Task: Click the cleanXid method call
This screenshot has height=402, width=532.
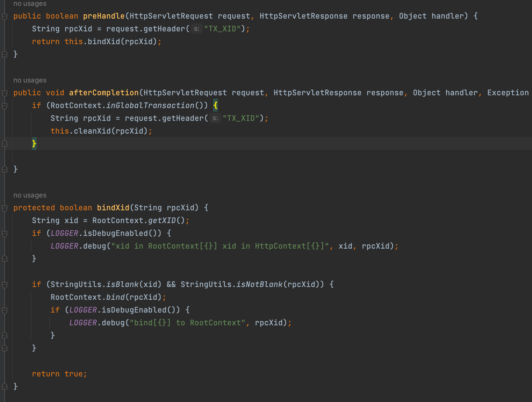Action: point(92,131)
